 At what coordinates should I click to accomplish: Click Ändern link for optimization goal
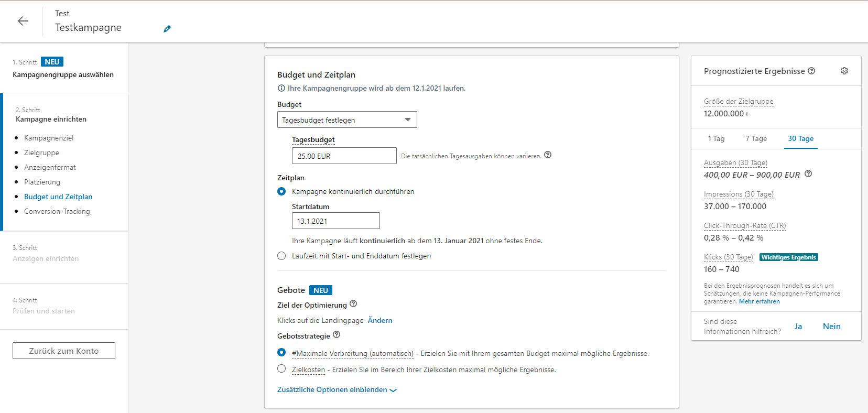pyautogui.click(x=380, y=320)
